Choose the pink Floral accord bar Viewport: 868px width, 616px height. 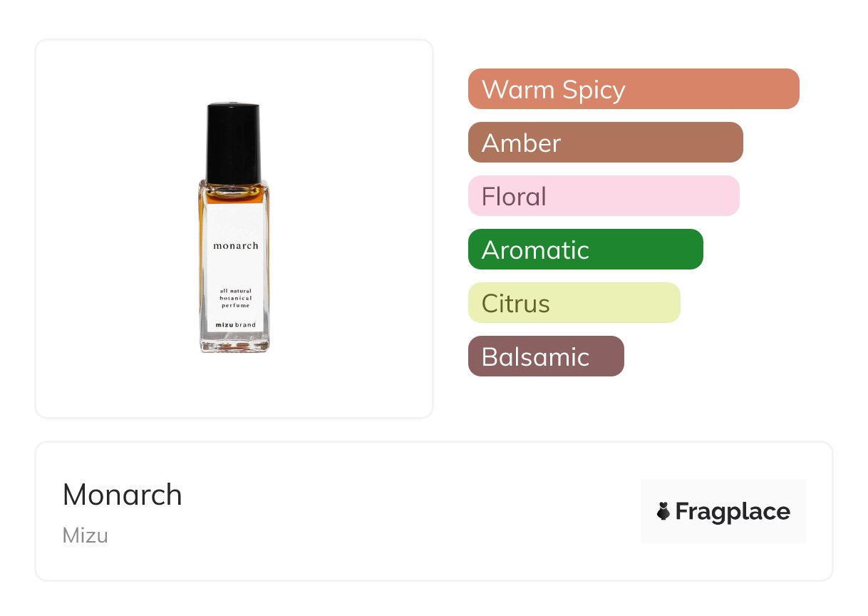click(603, 196)
